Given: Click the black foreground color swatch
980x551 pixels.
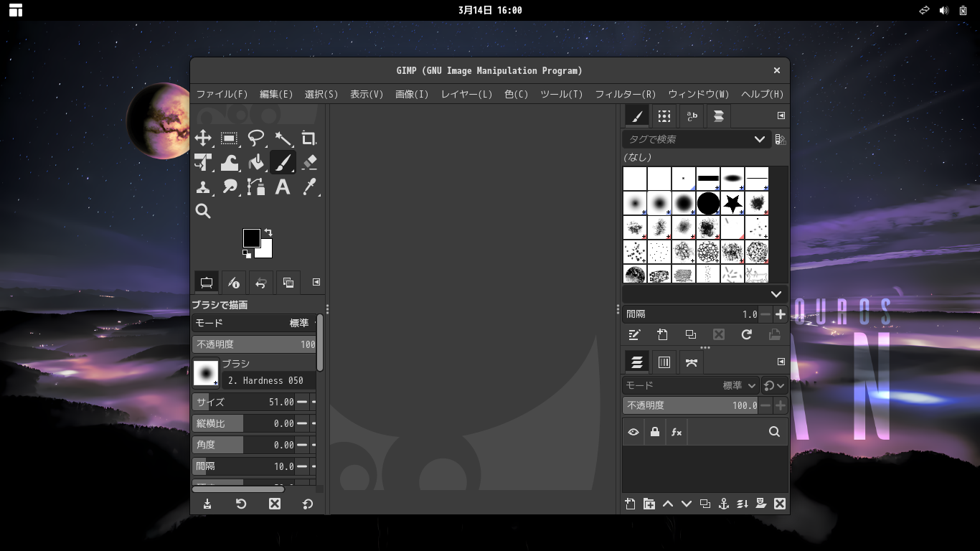Looking at the screenshot, I should pyautogui.click(x=251, y=238).
